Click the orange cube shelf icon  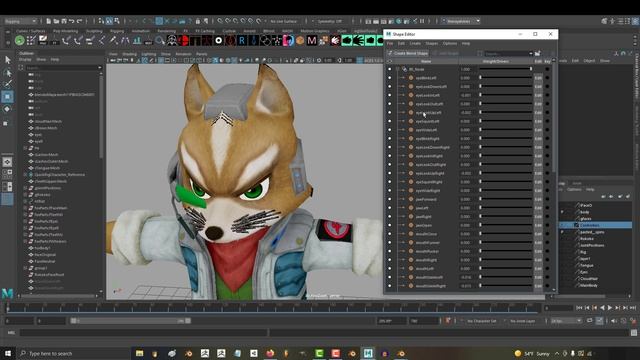[x=300, y=40]
